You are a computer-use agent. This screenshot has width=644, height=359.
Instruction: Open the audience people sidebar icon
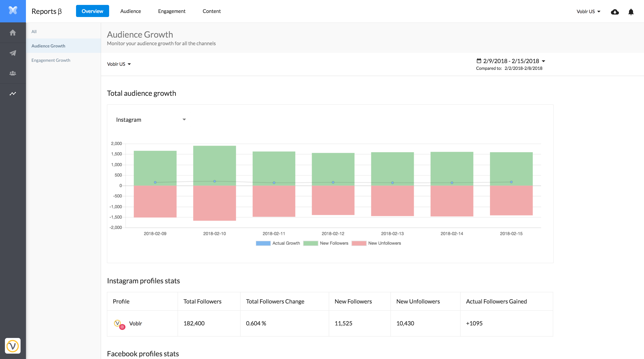(x=13, y=73)
